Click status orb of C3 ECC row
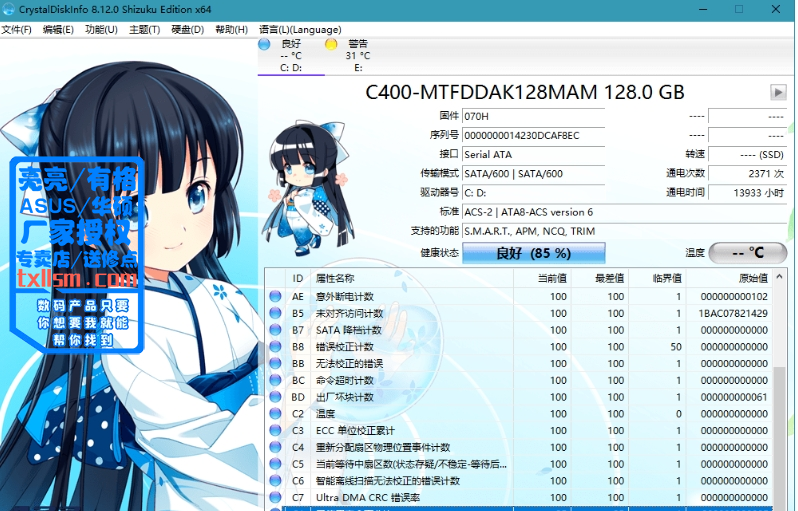The image size is (798, 511). click(x=275, y=431)
